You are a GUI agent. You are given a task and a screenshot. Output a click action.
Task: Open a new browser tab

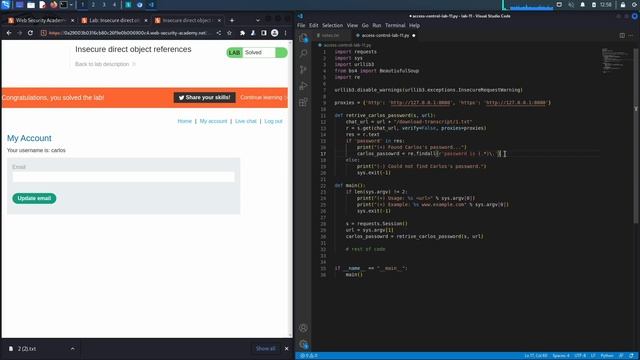pyautogui.click(x=232, y=20)
